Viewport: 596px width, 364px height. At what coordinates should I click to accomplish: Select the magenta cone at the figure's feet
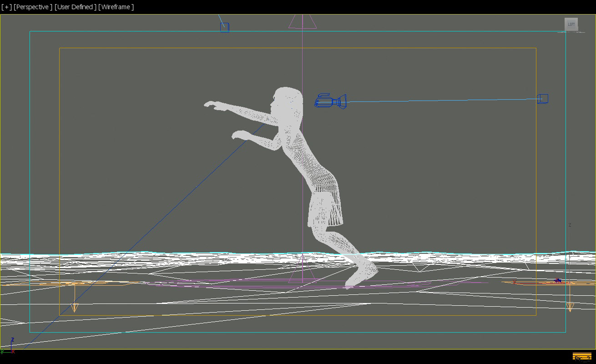coord(302,269)
